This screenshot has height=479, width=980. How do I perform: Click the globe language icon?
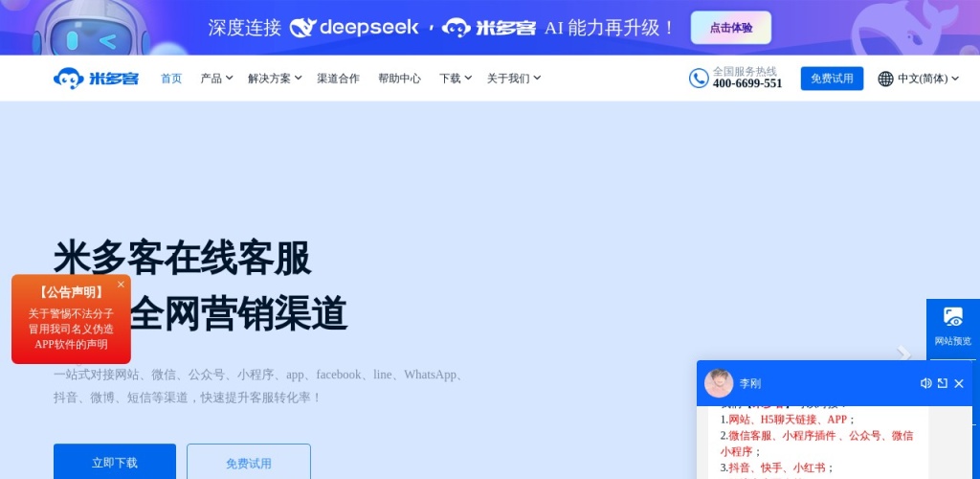(885, 79)
